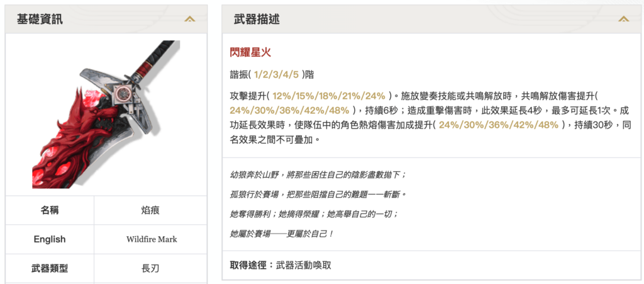644x284 pixels.
Task: Click the 取得途徑 weapon source line
Action: (x=280, y=265)
